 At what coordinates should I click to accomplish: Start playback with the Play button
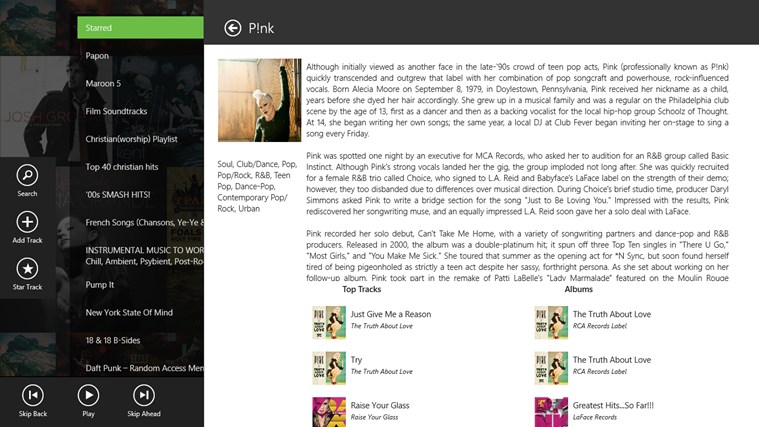pyautogui.click(x=88, y=396)
